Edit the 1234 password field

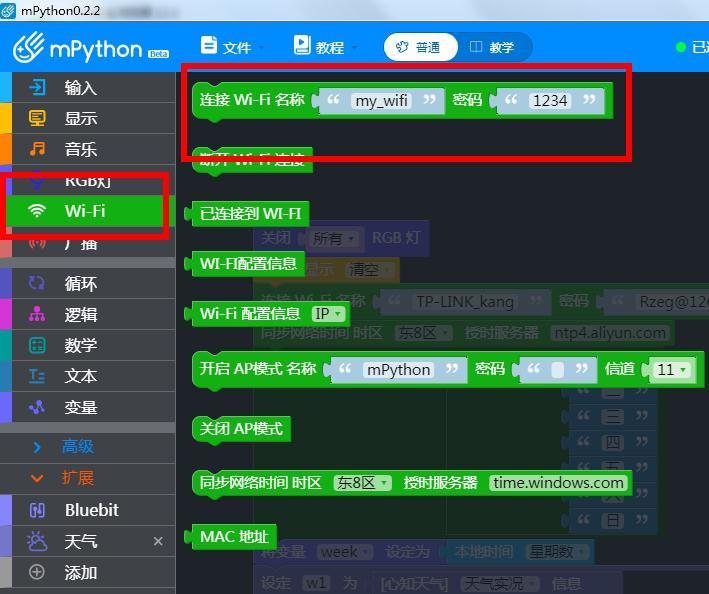[550, 100]
